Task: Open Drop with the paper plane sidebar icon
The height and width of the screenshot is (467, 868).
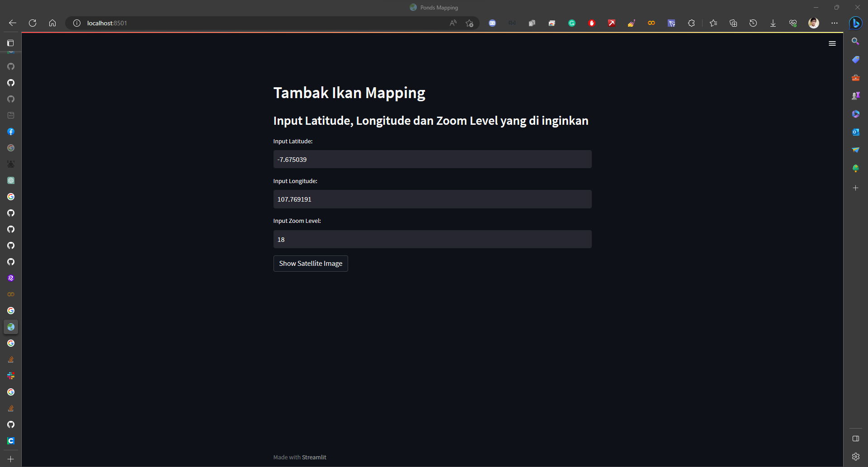Action: click(855, 150)
